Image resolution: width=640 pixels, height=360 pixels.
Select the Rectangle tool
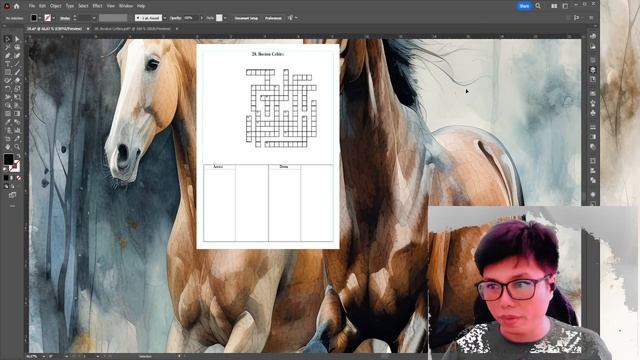point(7,72)
